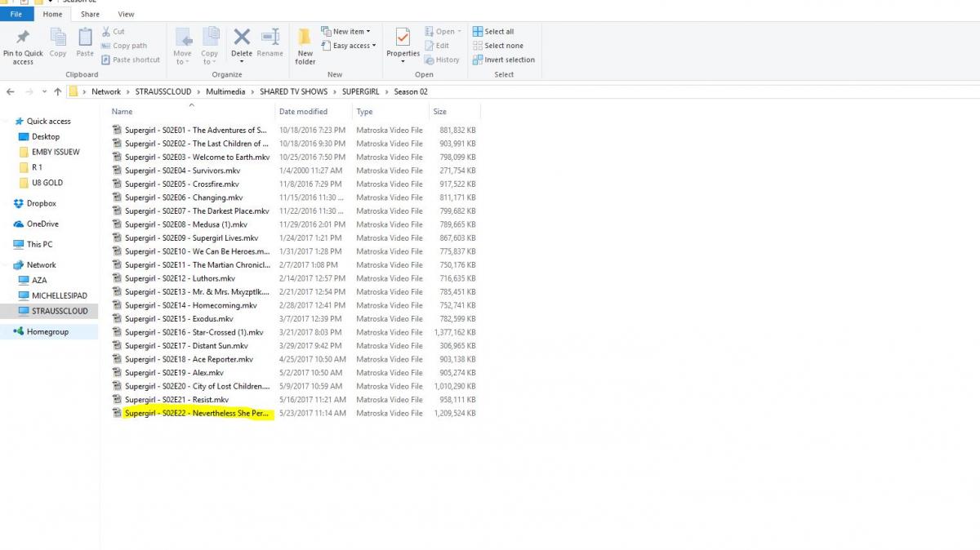Screen dimensions: 980x550
Task: Click Select none in ribbon
Action: (x=498, y=46)
